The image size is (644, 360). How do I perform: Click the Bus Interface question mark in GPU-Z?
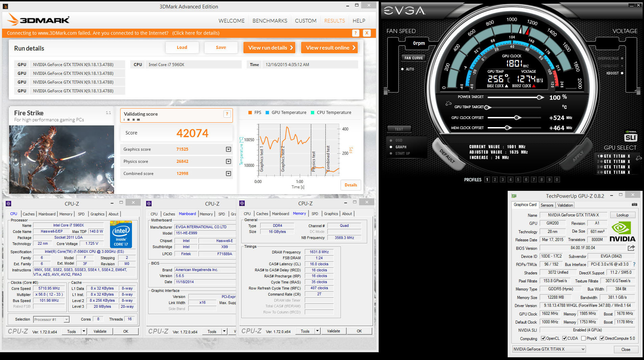[x=634, y=264]
